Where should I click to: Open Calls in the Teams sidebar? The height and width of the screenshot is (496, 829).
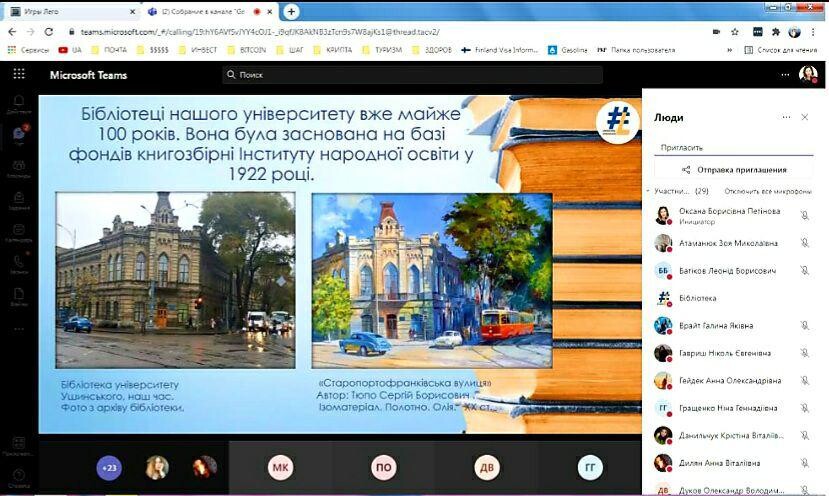point(19,264)
